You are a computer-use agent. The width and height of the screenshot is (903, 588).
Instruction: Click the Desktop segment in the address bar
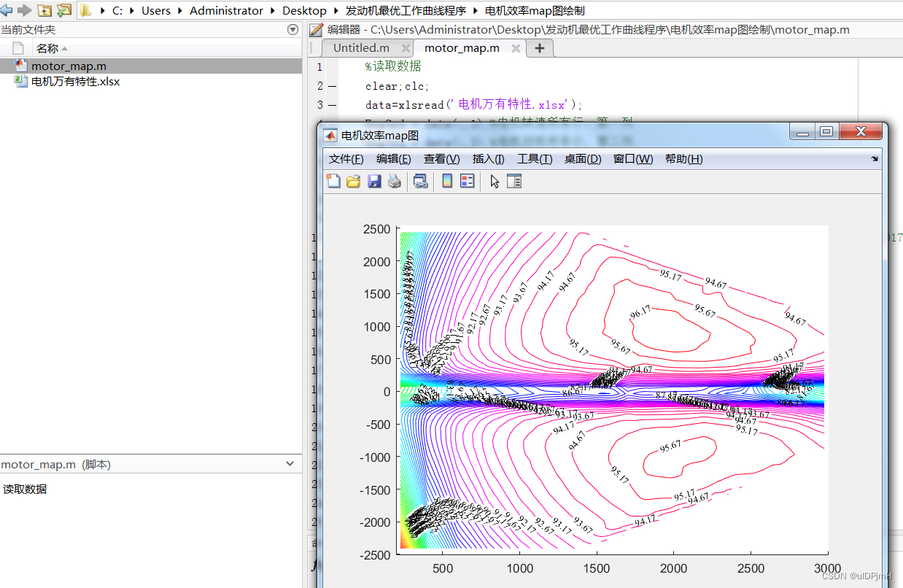point(305,11)
